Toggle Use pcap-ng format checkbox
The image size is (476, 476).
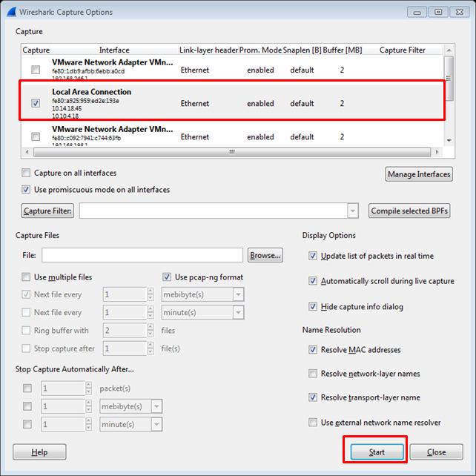[x=167, y=277]
